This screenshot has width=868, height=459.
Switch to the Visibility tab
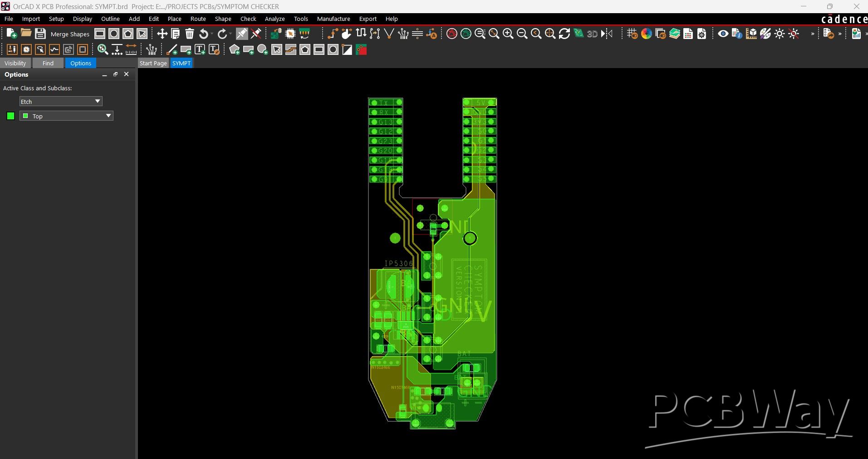pyautogui.click(x=15, y=63)
